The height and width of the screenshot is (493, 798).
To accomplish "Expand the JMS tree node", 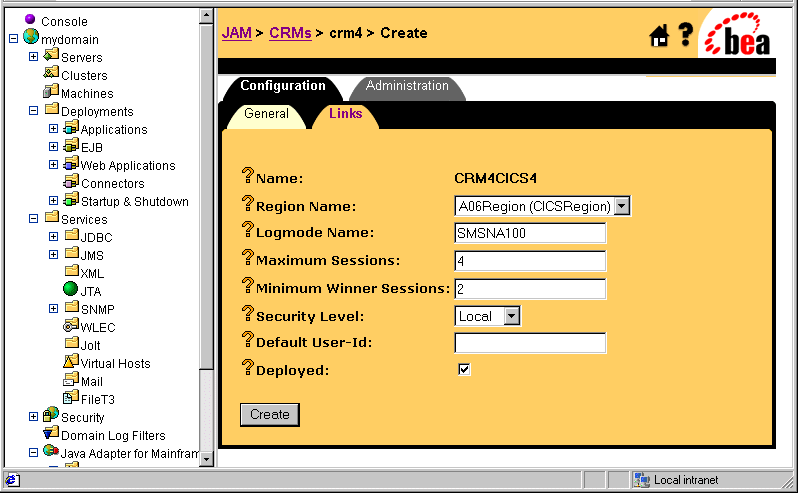I will pos(53,254).
